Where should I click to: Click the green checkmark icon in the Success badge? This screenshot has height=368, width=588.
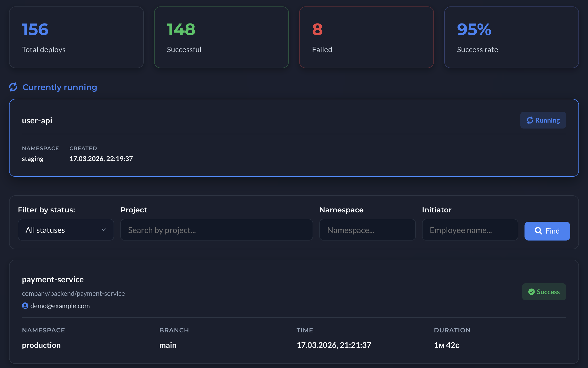pyautogui.click(x=531, y=292)
